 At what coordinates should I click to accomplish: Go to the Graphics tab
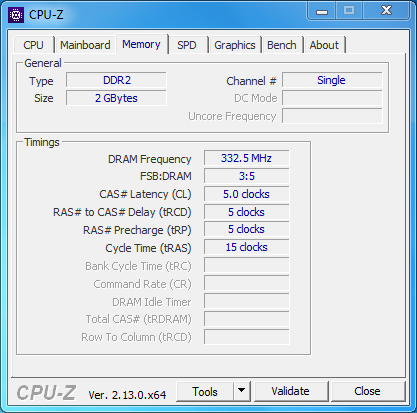235,45
